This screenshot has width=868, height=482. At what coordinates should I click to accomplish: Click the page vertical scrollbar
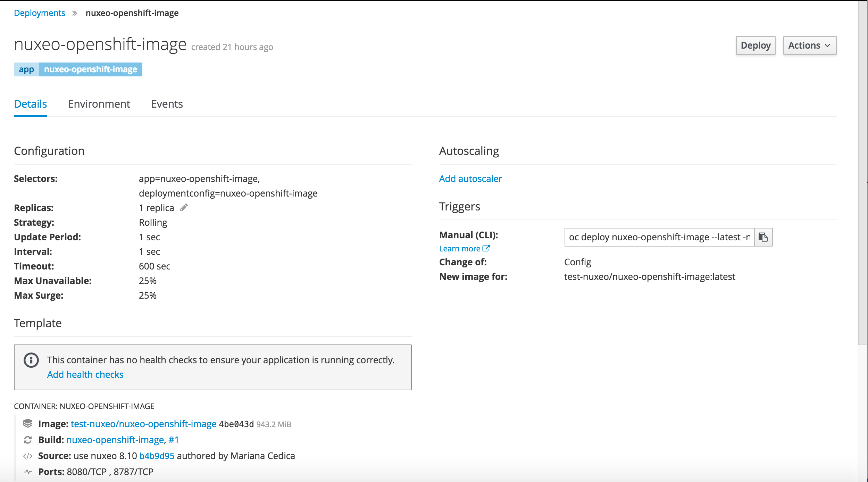[863, 174]
